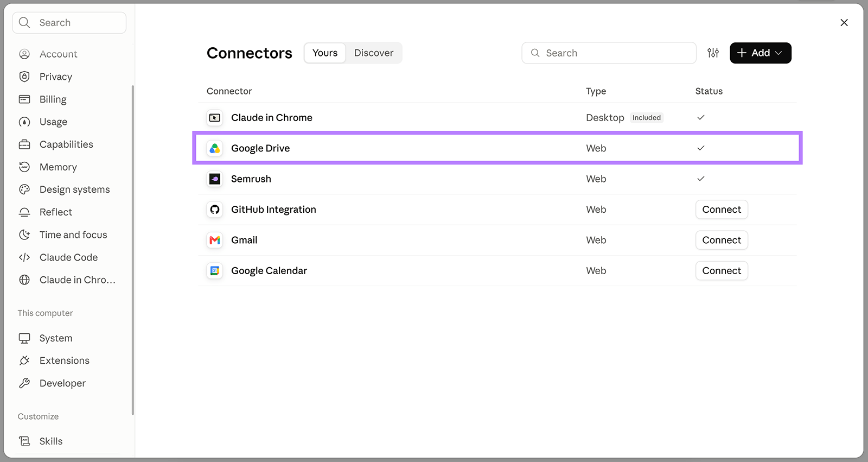
Task: Click the Capabilities toolbox icon
Action: (24, 144)
